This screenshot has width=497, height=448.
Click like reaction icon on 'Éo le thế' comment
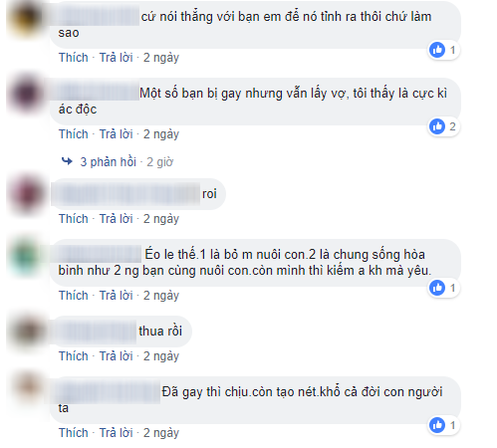tap(437, 288)
